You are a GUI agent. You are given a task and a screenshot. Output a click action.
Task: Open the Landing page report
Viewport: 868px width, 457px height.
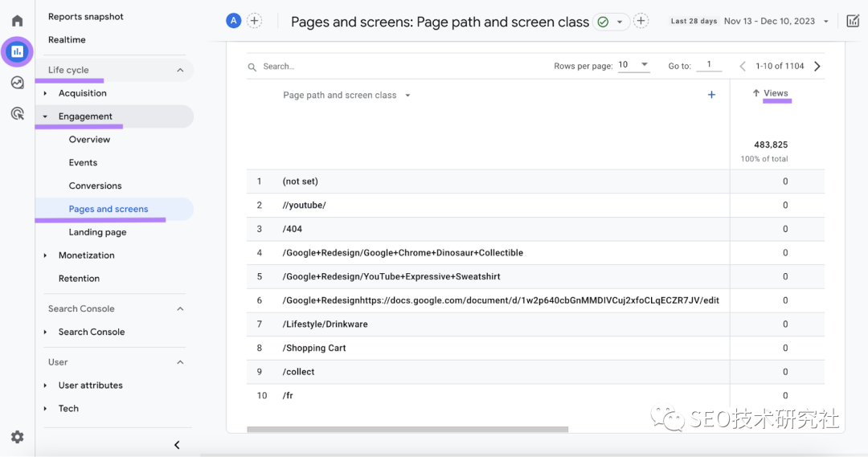(x=97, y=232)
